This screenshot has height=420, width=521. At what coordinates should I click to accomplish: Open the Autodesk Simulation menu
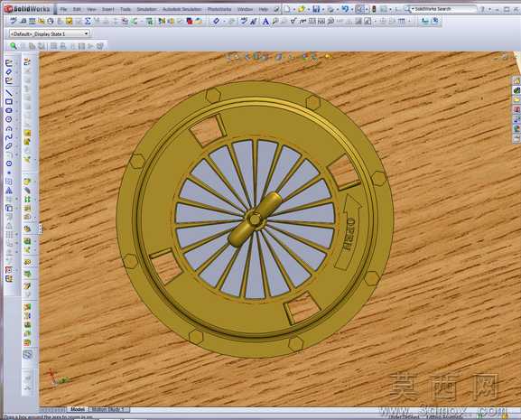pyautogui.click(x=182, y=9)
